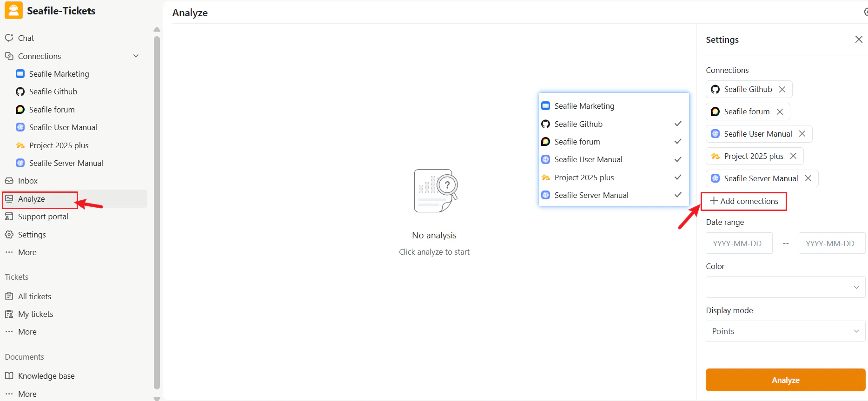This screenshot has height=401, width=868.
Task: Expand More under Documents section
Action: pos(27,394)
